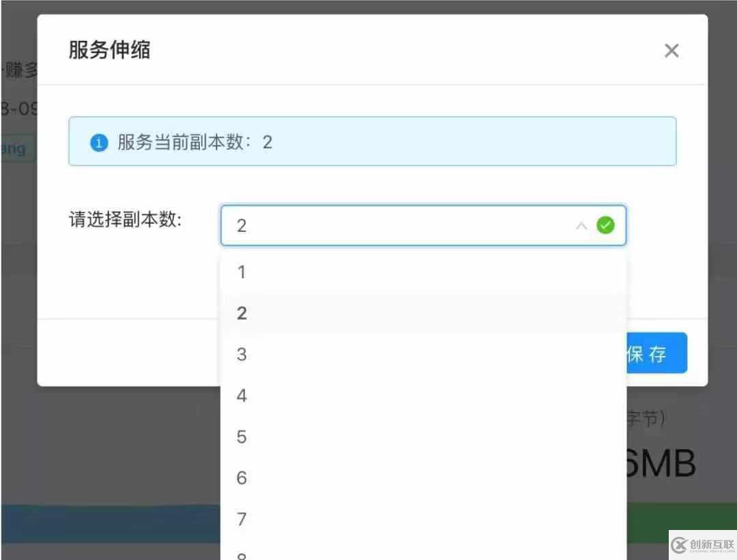Close the 服务伸缩 dialog with the X icon
The height and width of the screenshot is (560, 737).
(671, 50)
